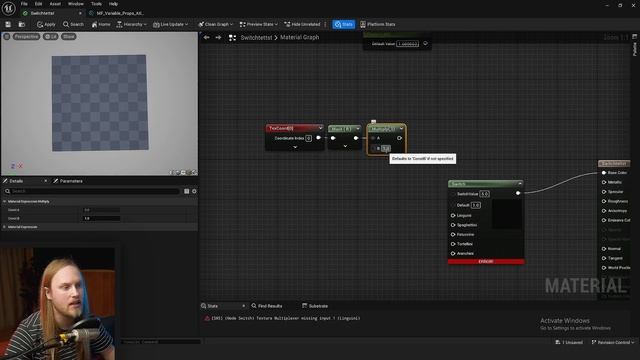Edit Switch node SwitchValue field
640x360 pixels.
click(484, 194)
